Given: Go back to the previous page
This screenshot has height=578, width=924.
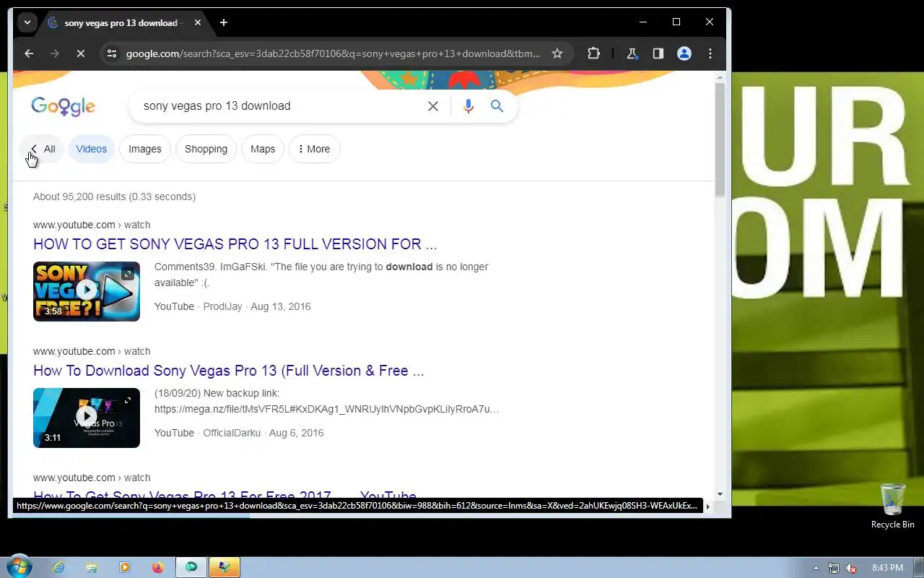Looking at the screenshot, I should (29, 53).
